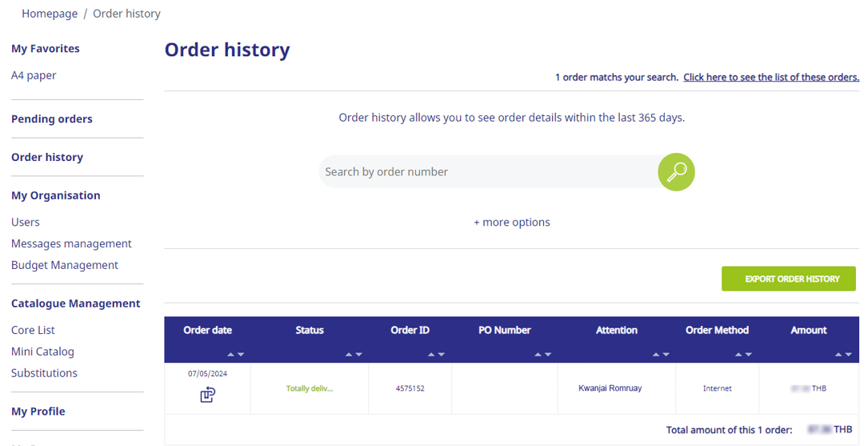Click the Amount column header
Viewport: 868px width, 446px height.
[x=809, y=330]
